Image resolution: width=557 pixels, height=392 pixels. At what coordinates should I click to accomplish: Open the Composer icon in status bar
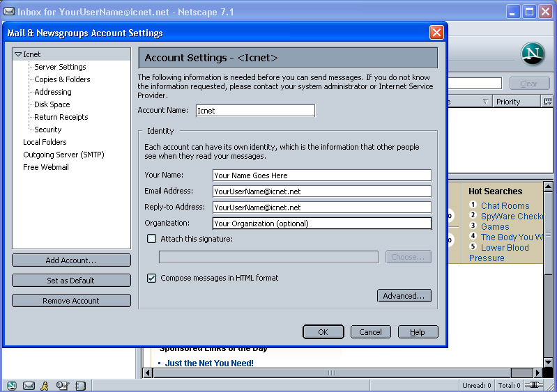(x=63, y=385)
